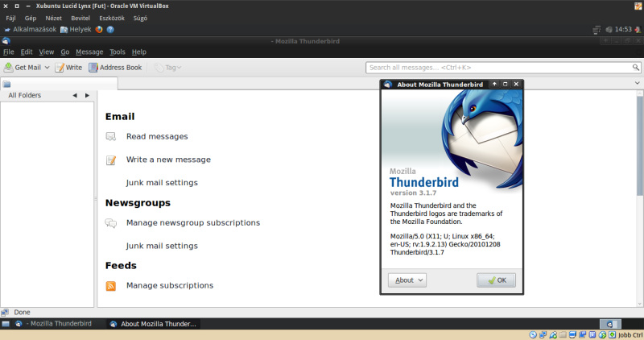Screen dimensions: 644x340
Task: Click the folder tab icon
Action: 6,85
